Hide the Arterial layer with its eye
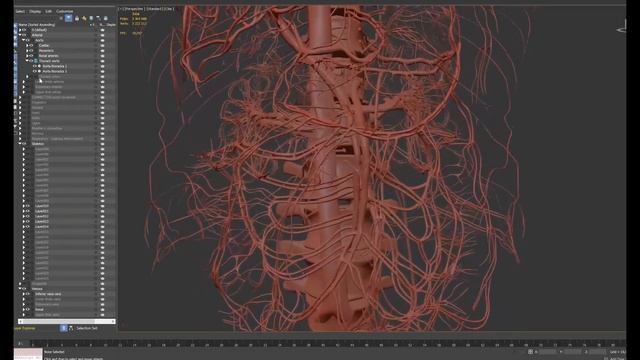This screenshot has width=640, height=360. 24,35
